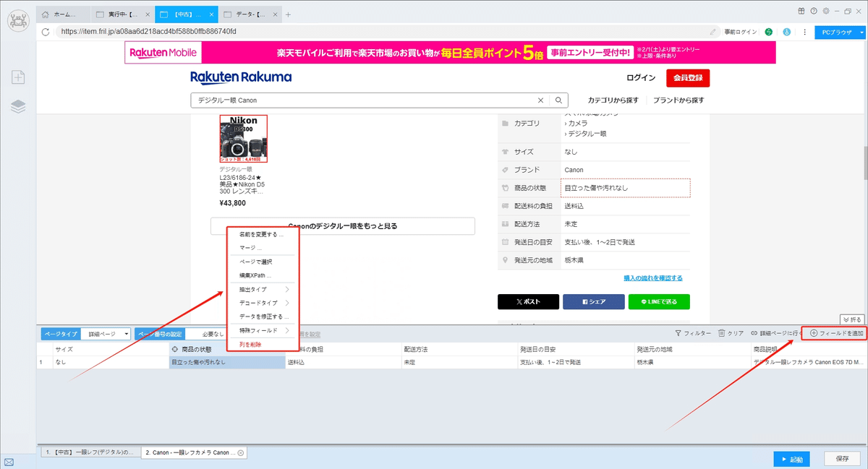Image resolution: width=868 pixels, height=469 pixels.
Task: Click the LINEで送る button
Action: click(659, 302)
